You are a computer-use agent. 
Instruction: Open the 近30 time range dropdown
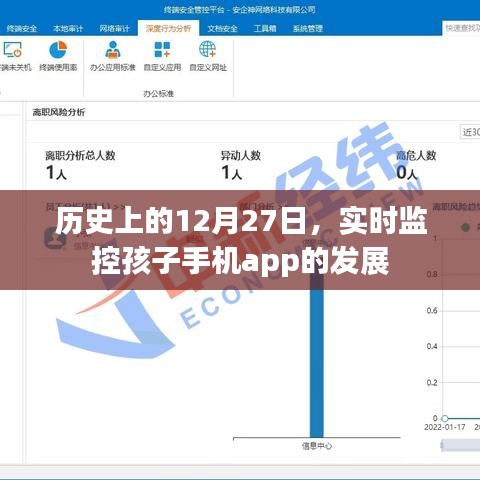point(470,132)
